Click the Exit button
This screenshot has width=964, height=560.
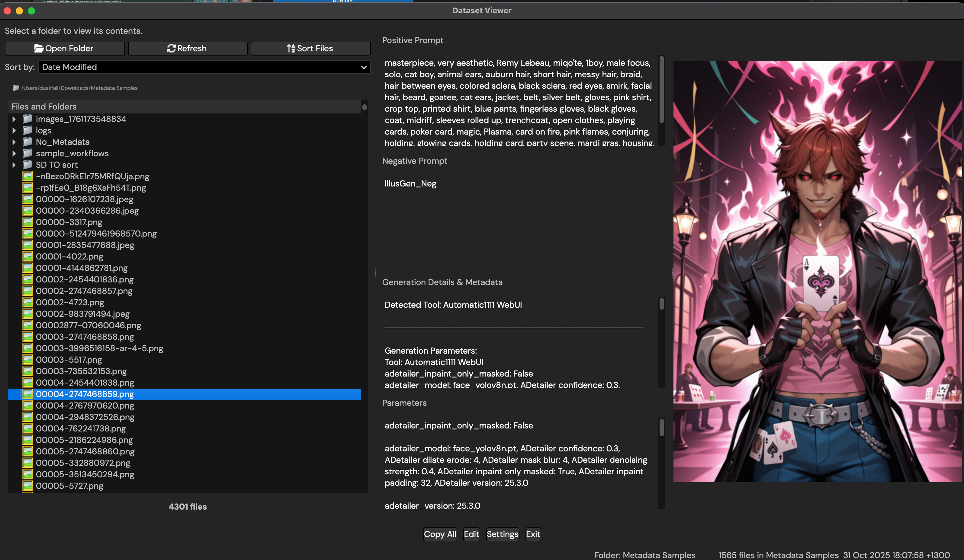[533, 534]
